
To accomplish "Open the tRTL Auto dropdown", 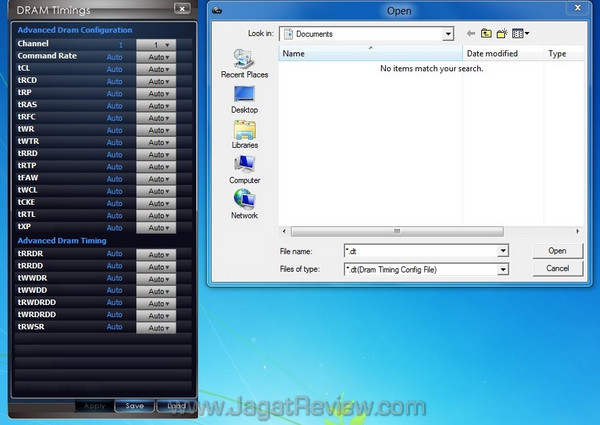I will (x=156, y=216).
